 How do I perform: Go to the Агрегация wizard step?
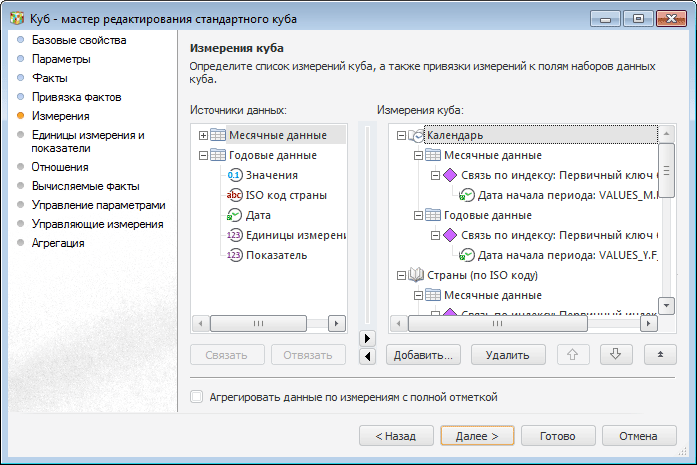[x=58, y=243]
